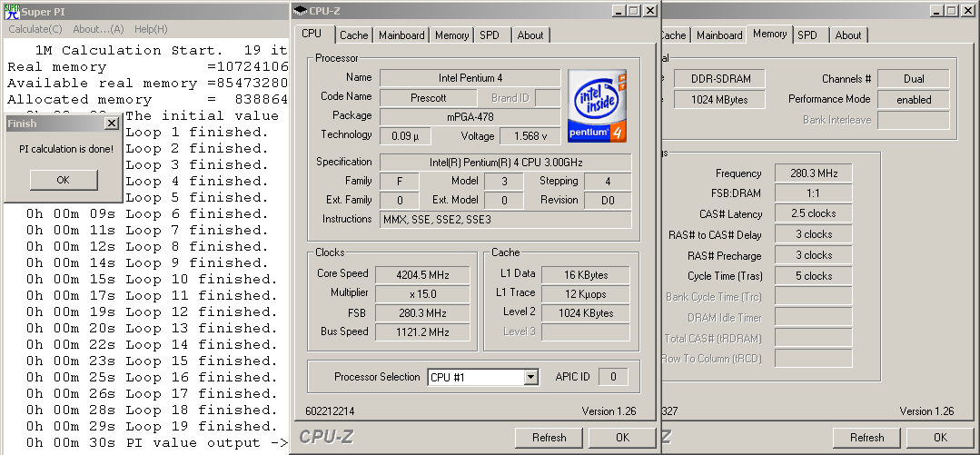
Task: Click the memory size value 1024 MBytes
Action: [x=720, y=99]
